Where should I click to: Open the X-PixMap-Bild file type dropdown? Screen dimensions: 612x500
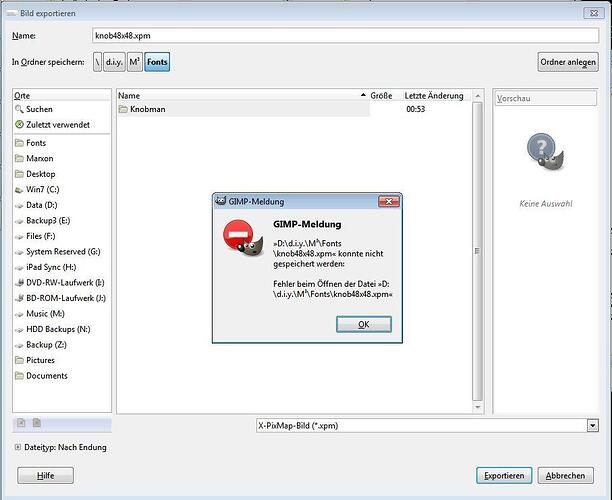427,425
